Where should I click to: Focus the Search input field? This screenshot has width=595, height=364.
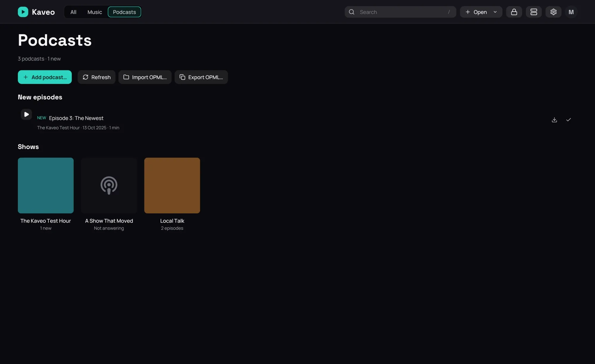click(400, 12)
